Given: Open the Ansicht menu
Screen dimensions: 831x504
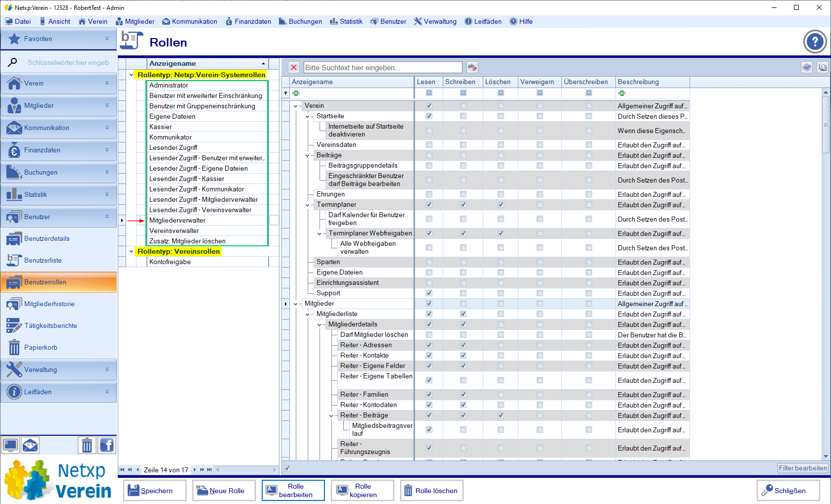Looking at the screenshot, I should pyautogui.click(x=55, y=21).
